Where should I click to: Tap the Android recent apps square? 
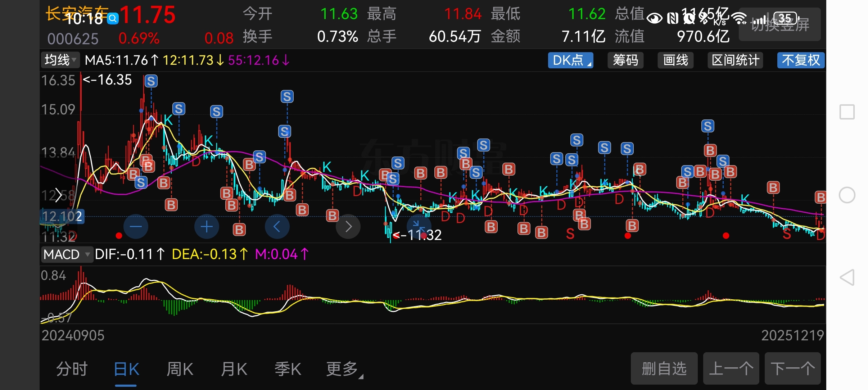coord(847,112)
